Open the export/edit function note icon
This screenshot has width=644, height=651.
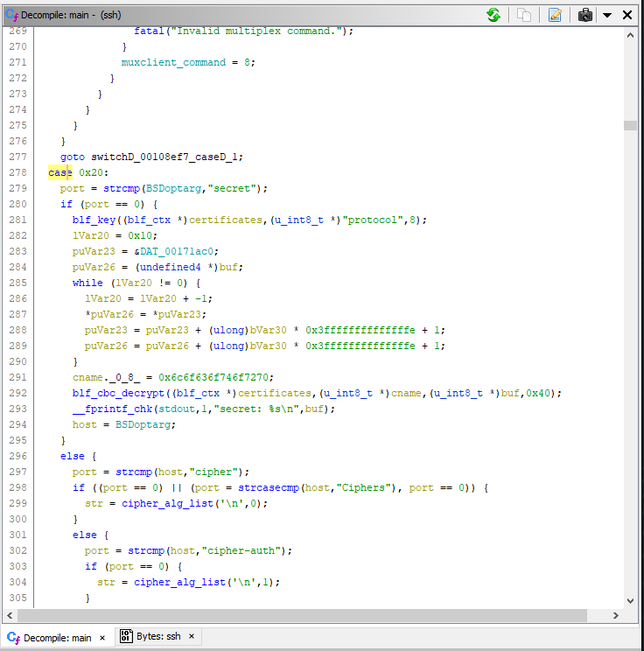[555, 15]
